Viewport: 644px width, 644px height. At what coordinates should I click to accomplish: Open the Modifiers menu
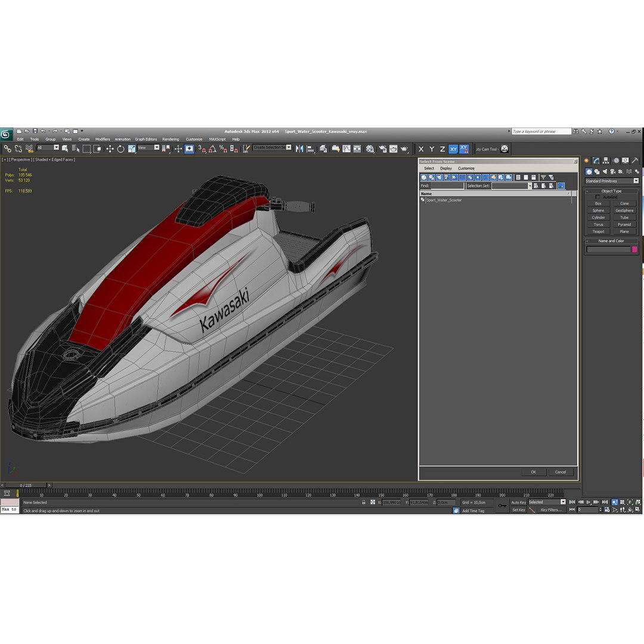(103, 139)
